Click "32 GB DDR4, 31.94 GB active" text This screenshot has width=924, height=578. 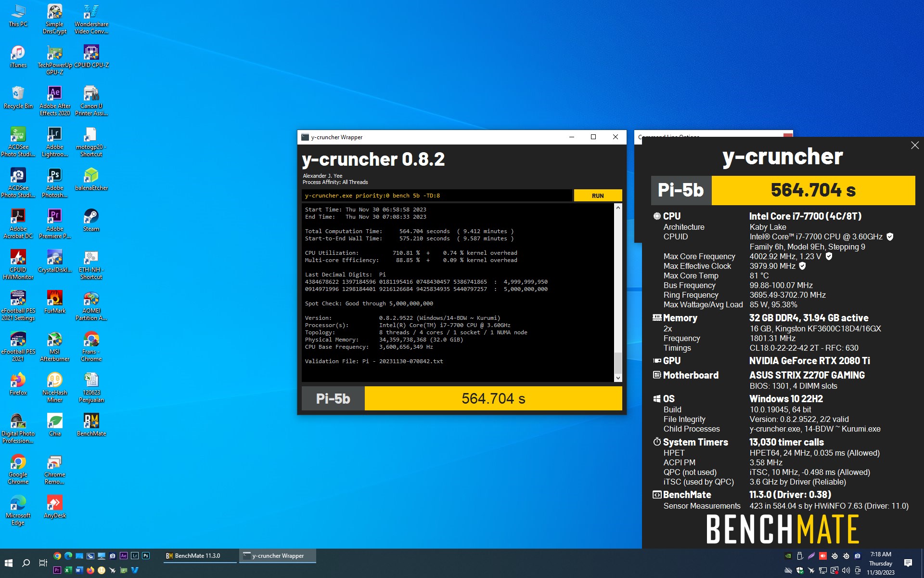tap(809, 318)
